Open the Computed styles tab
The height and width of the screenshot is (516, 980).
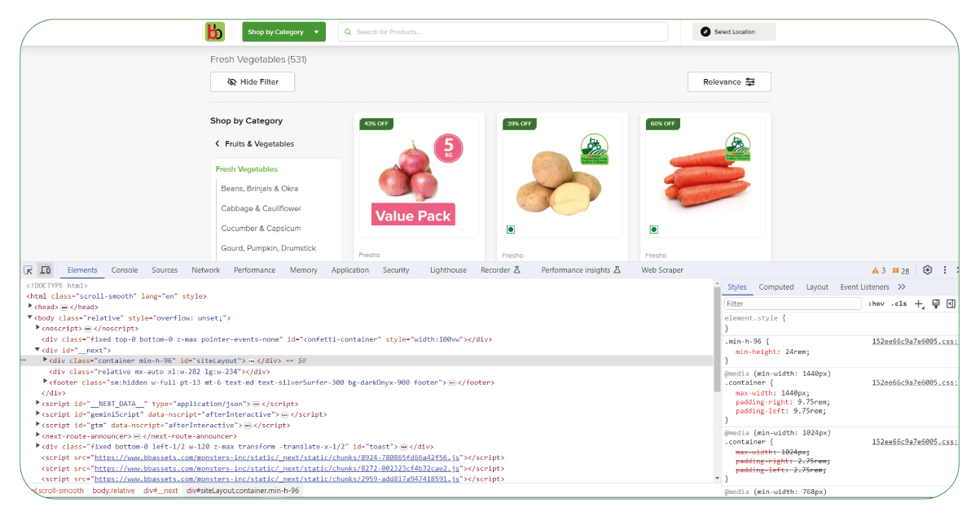click(x=776, y=287)
